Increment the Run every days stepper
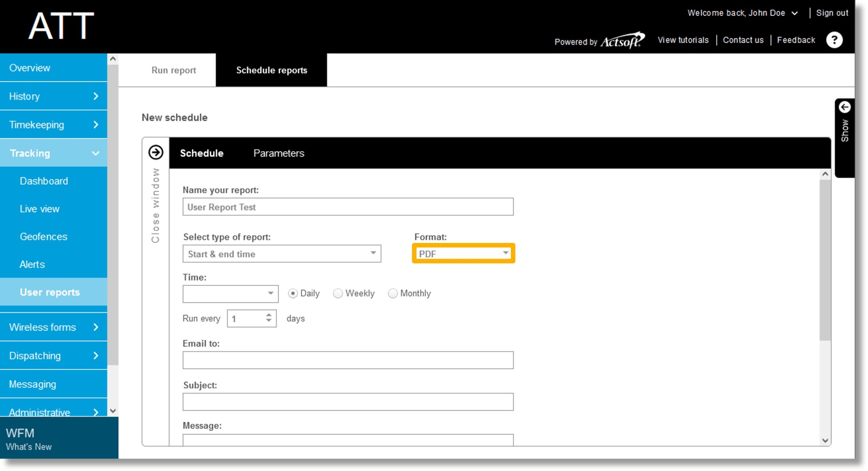 coord(269,315)
